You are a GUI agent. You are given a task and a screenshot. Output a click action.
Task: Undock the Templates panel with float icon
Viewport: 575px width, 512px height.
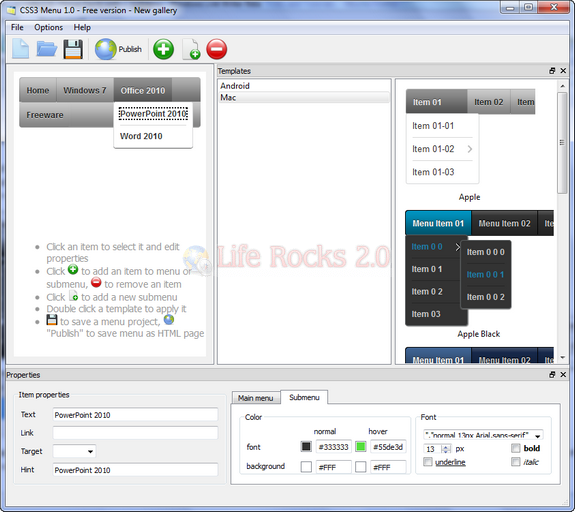[x=552, y=71]
